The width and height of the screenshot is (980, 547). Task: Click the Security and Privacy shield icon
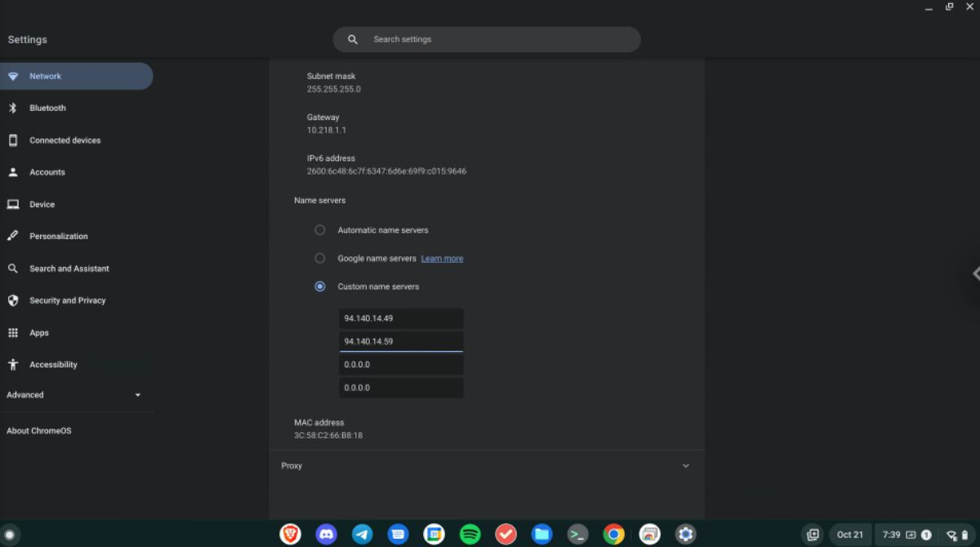pos(13,300)
